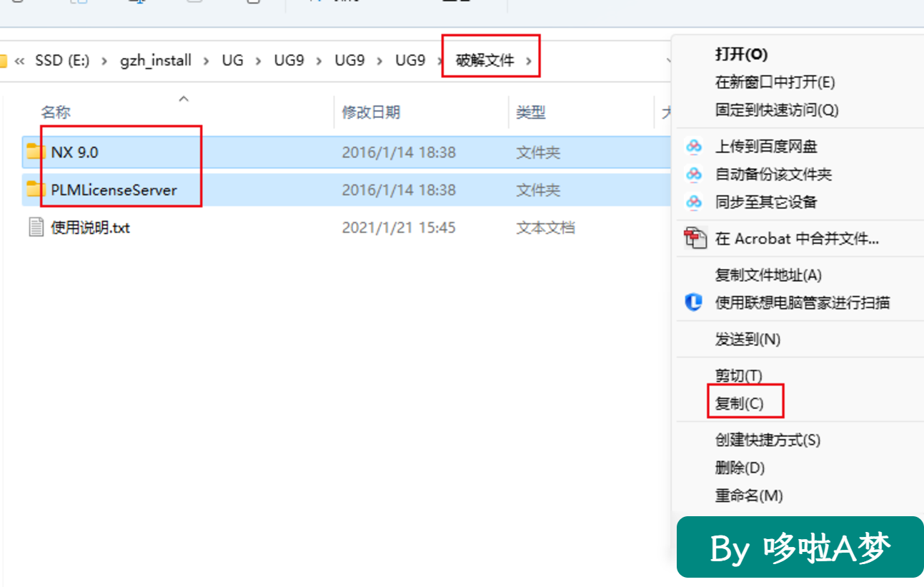Click modified date in PLMLicenseServer row
Screen dimensions: 924x587
399,190
